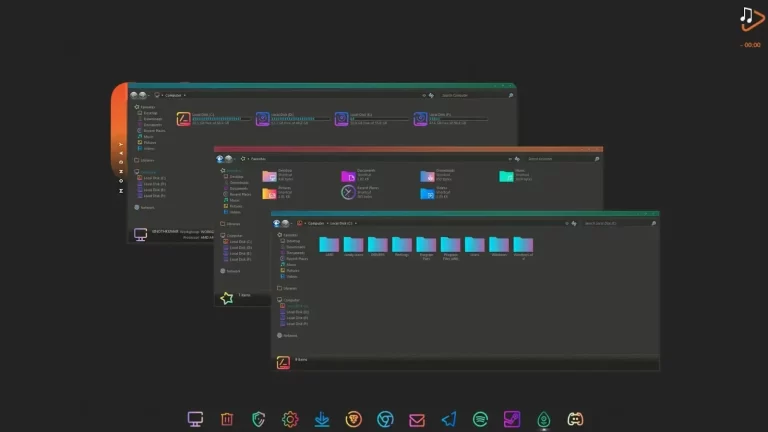Open the Pictures shortcut in Favorites window
This screenshot has height=432, width=768.
pyautogui.click(x=269, y=193)
